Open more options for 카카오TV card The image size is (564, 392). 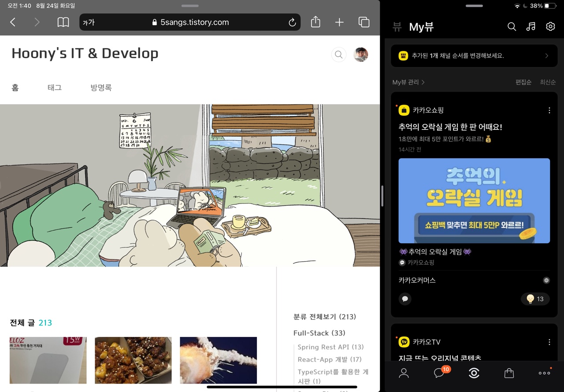(549, 342)
